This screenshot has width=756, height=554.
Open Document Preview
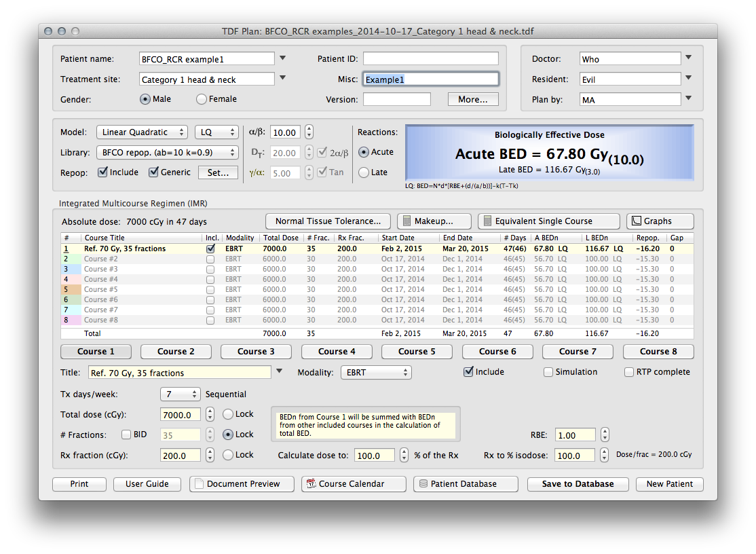242,484
